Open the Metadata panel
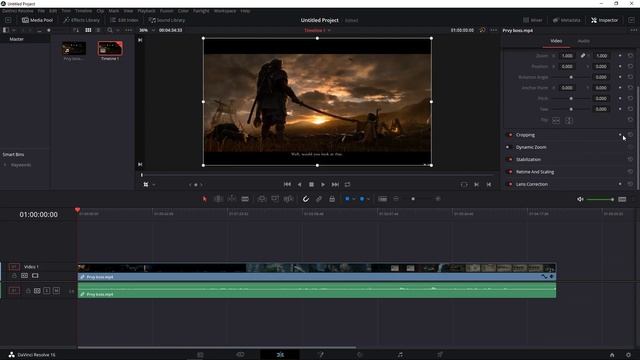The image size is (640, 360). tap(567, 20)
